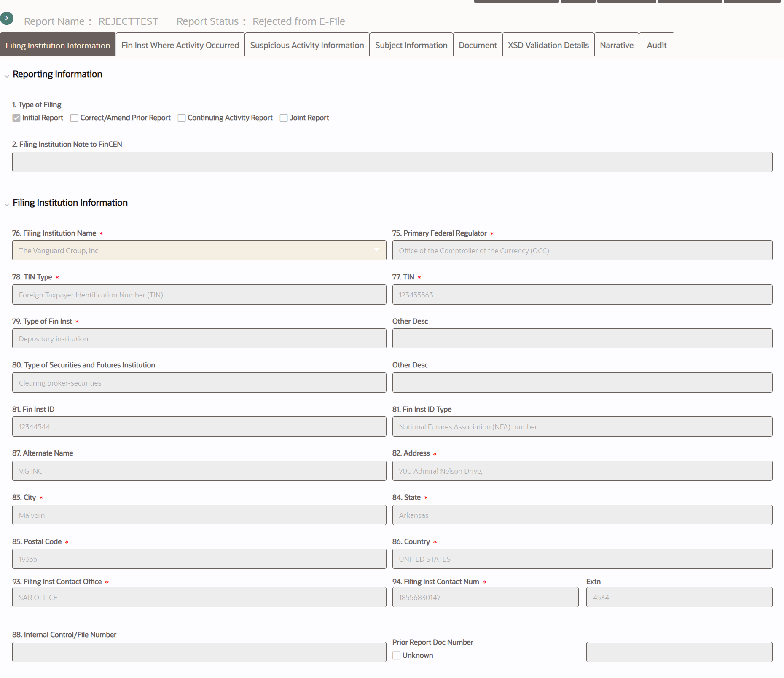Click the Internal Control/File Number field
The height and width of the screenshot is (678, 784).
199,652
